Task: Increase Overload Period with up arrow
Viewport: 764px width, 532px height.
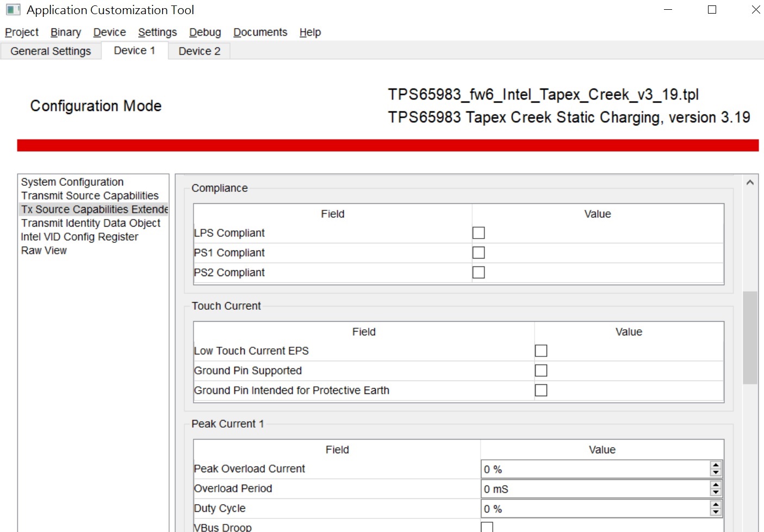Action: (x=716, y=485)
